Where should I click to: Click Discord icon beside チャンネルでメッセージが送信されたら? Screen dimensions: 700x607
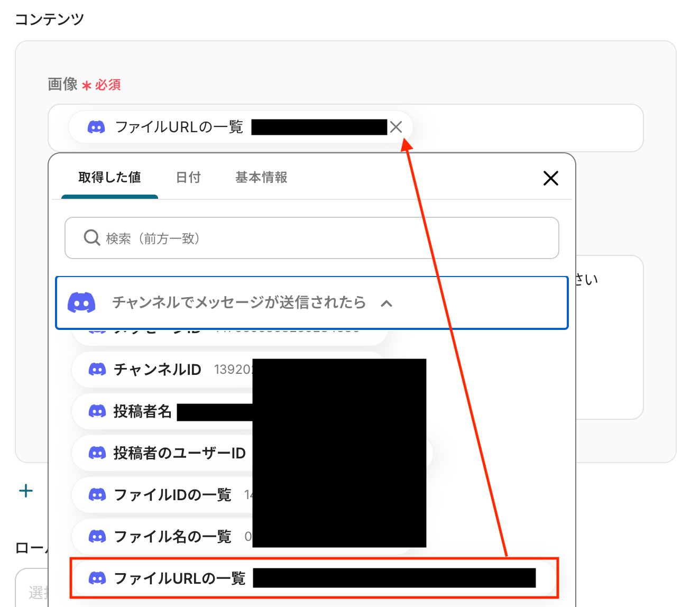tap(81, 303)
